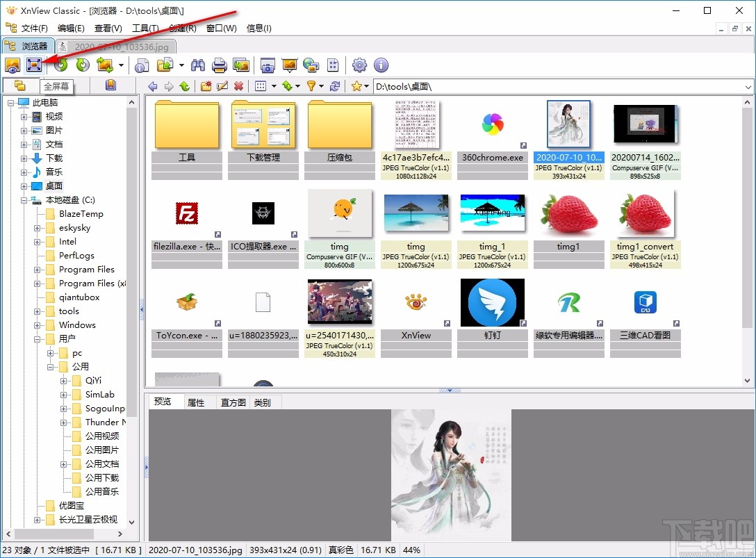This screenshot has height=558, width=756.
Task: Refresh the thumbnail list
Action: 336,86
